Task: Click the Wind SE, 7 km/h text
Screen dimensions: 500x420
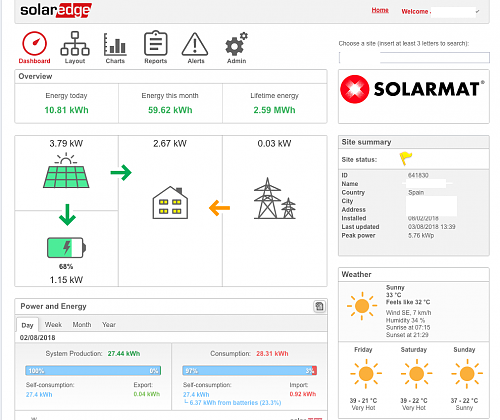Action: [408, 313]
